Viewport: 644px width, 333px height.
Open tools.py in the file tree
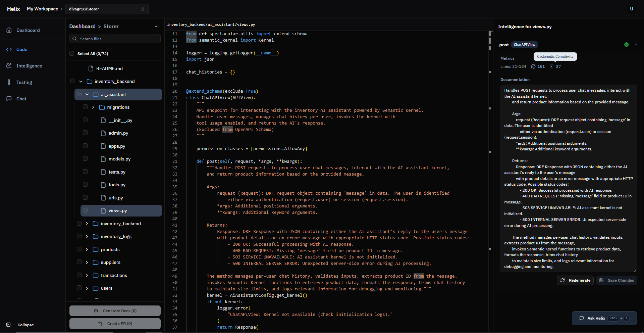[x=117, y=185]
